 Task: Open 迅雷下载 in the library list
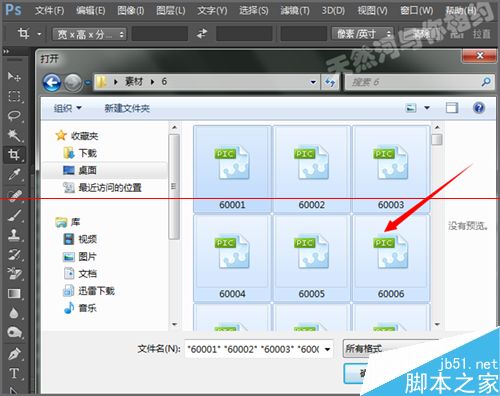(x=89, y=291)
